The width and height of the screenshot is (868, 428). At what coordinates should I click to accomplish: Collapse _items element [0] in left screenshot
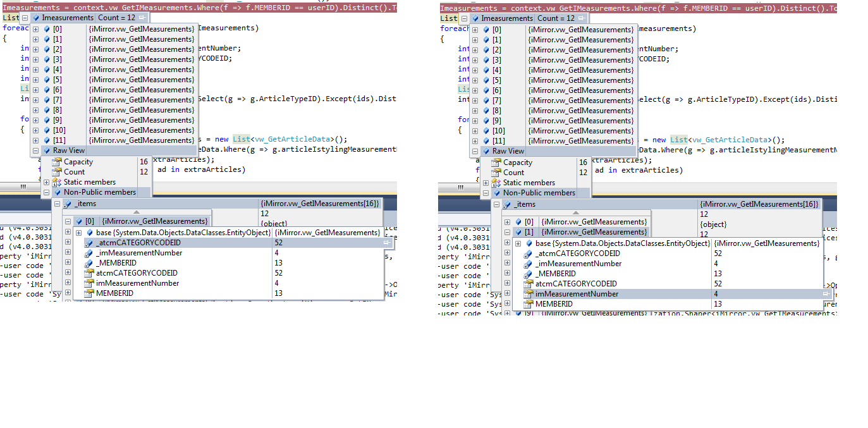point(68,221)
